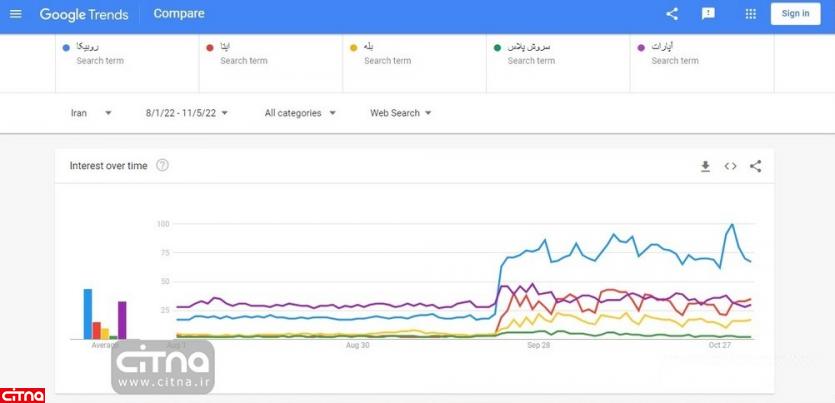This screenshot has width=835, height=403.
Task: Click the blue first search term dot
Action: (x=66, y=47)
